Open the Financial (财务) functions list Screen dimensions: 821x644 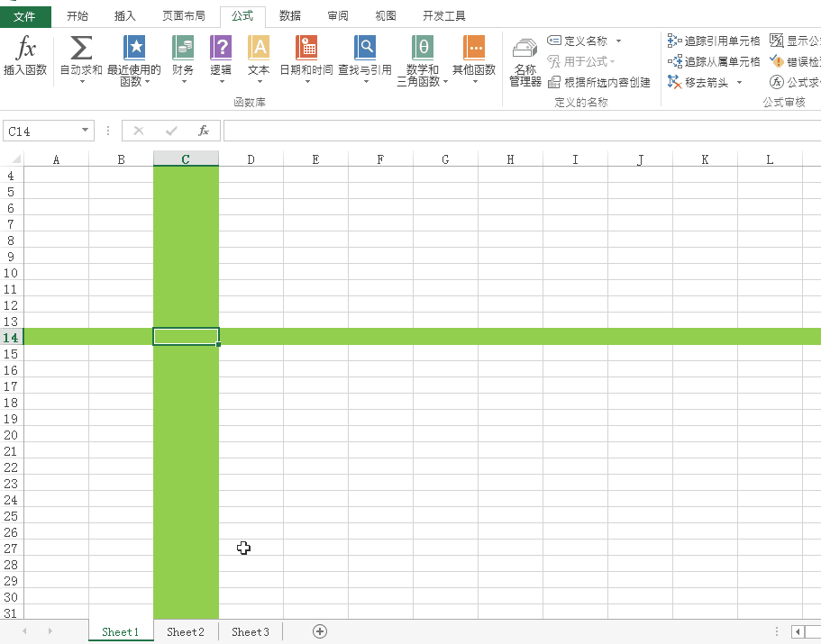pyautogui.click(x=183, y=59)
